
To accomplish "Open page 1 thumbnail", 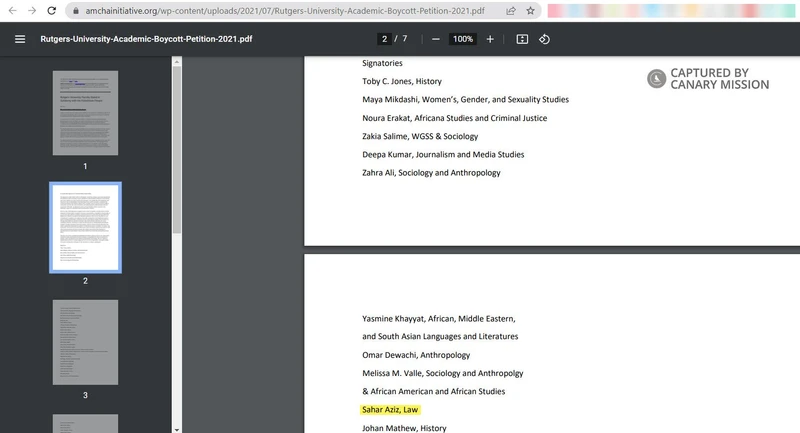I will click(x=85, y=113).
